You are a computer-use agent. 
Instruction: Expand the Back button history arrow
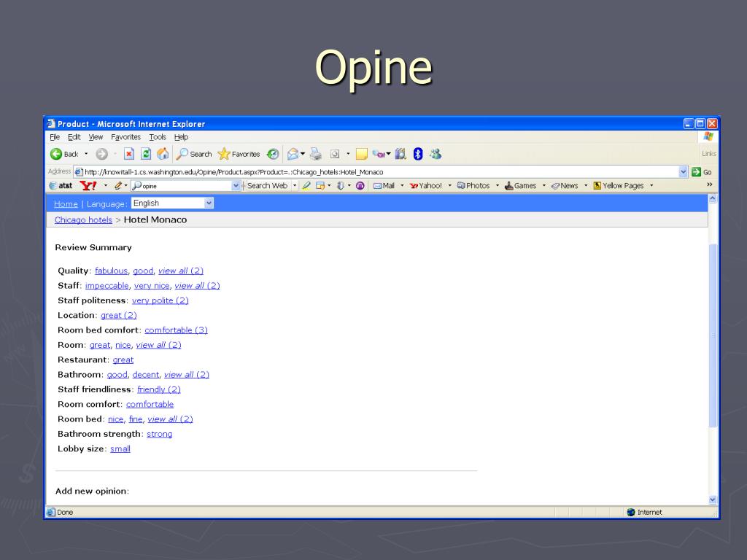point(86,154)
